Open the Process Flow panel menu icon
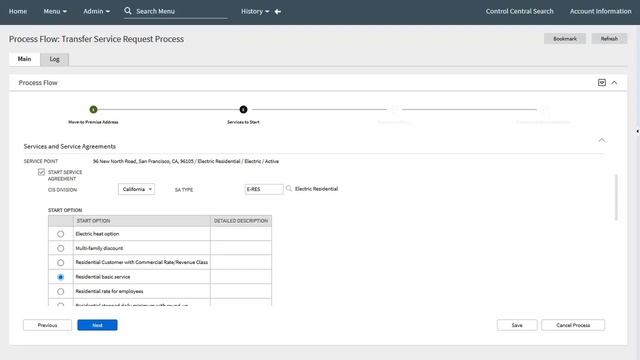The height and width of the screenshot is (360, 640). 602,82
